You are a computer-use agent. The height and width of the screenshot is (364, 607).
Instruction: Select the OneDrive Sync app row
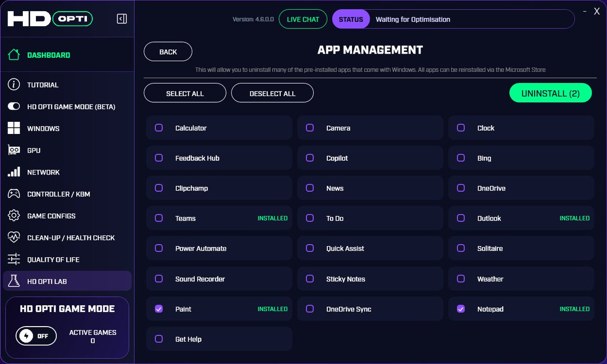click(x=370, y=309)
